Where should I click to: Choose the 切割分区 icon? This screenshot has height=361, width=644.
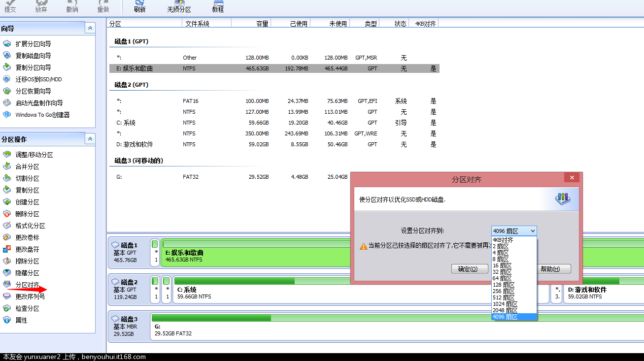[x=7, y=178]
